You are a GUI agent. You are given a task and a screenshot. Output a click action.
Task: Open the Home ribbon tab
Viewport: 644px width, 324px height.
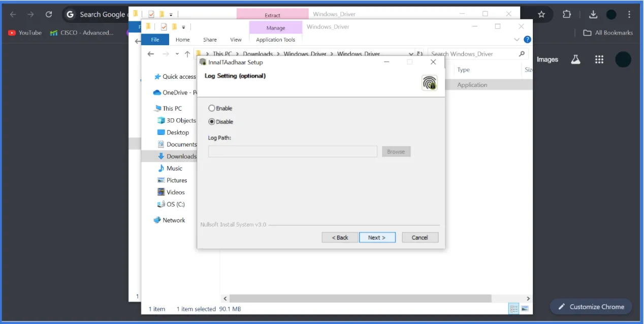pos(182,40)
